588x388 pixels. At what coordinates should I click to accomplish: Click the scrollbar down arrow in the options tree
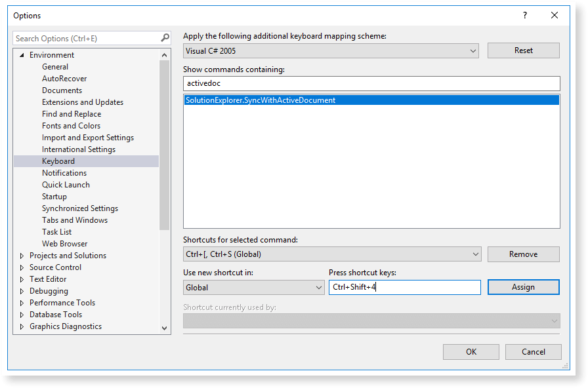point(165,329)
